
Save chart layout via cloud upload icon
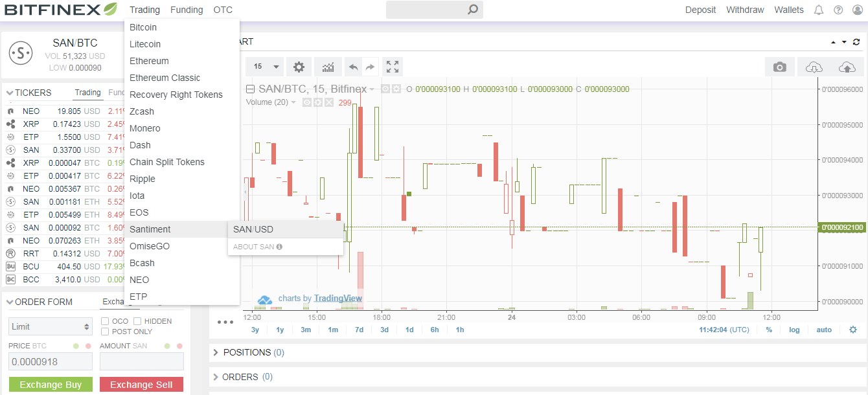(x=849, y=66)
